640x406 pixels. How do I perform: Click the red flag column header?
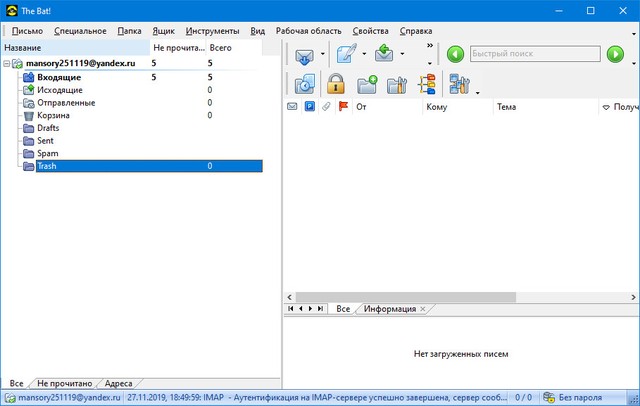click(343, 106)
